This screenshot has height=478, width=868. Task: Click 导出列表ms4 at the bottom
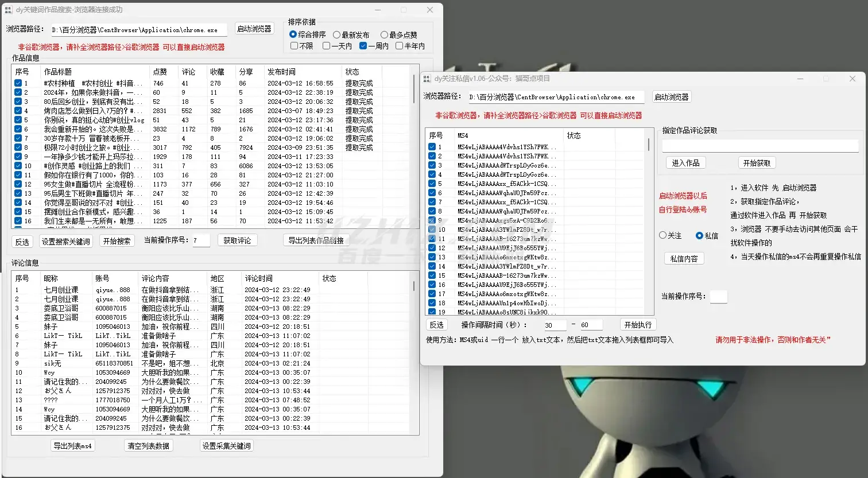[72, 445]
